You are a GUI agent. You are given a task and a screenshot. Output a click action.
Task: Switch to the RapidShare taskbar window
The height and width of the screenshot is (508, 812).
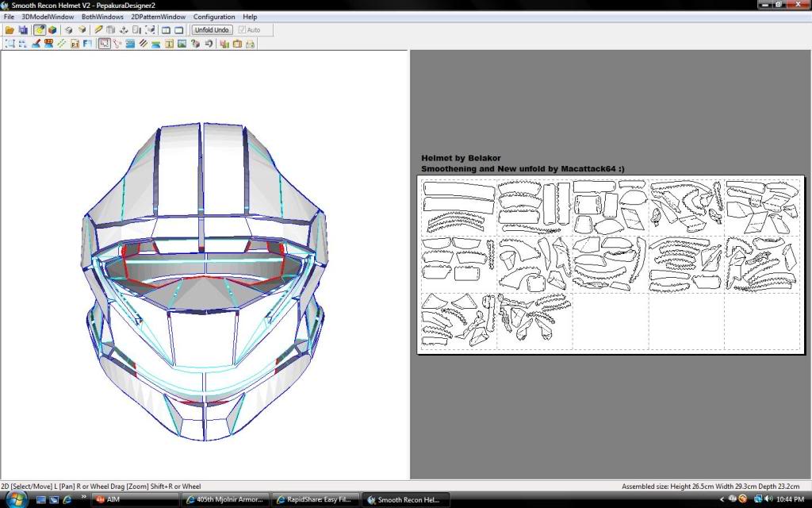coord(315,500)
